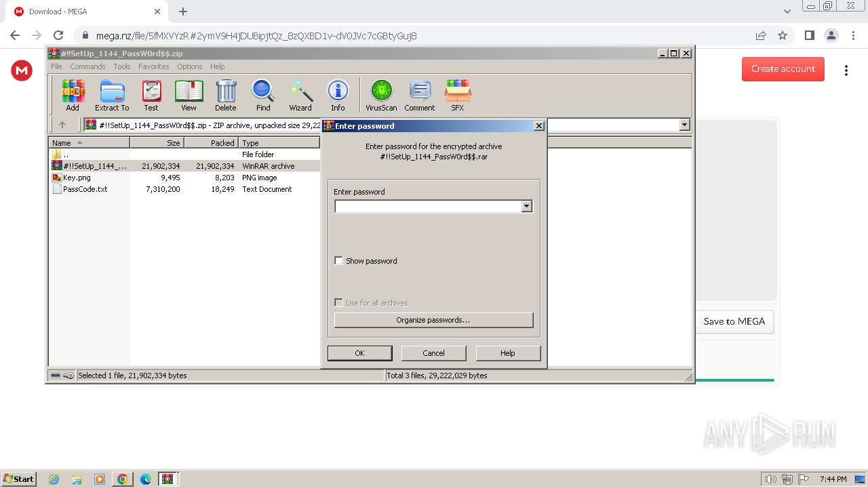Click the Add toolbar icon in WinRAR

73,95
